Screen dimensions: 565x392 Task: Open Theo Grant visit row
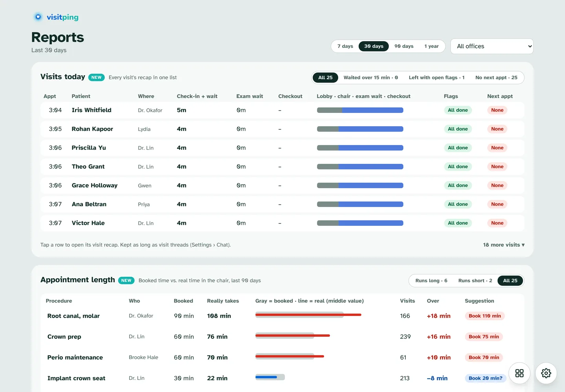[282, 167]
